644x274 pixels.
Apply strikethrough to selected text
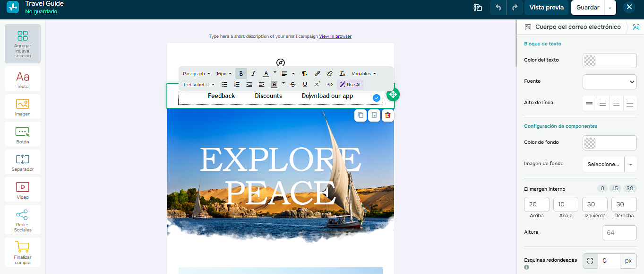tap(292, 84)
